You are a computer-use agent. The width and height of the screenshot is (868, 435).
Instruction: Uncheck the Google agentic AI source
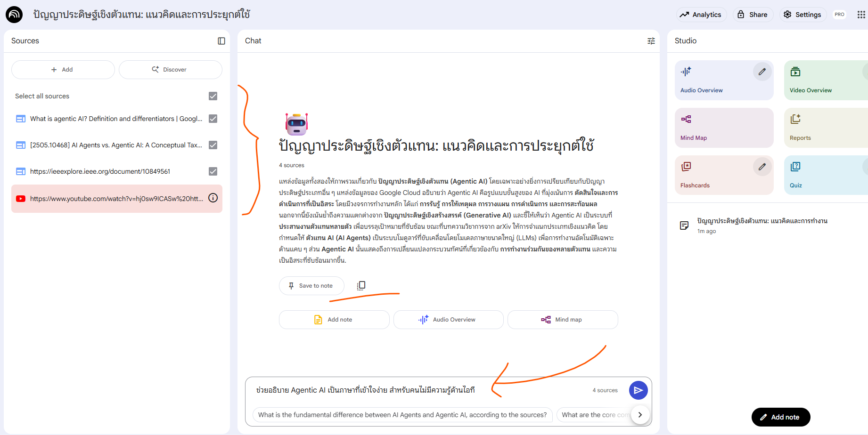click(213, 119)
